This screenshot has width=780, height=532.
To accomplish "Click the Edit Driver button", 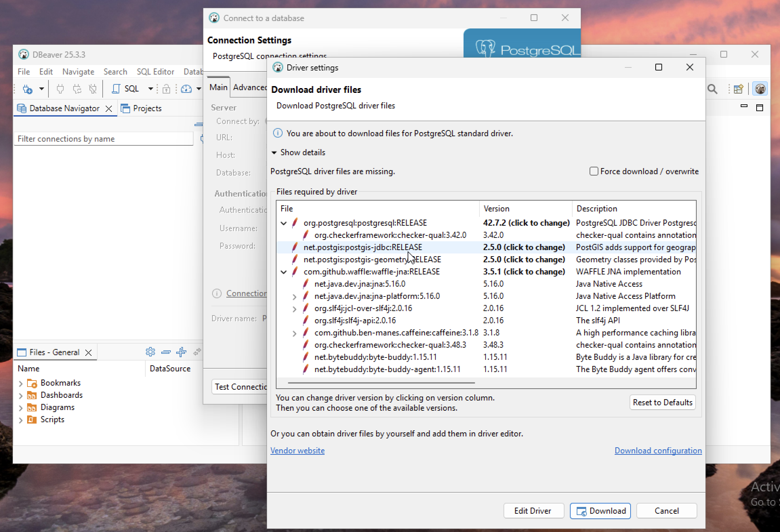I will [x=534, y=511].
